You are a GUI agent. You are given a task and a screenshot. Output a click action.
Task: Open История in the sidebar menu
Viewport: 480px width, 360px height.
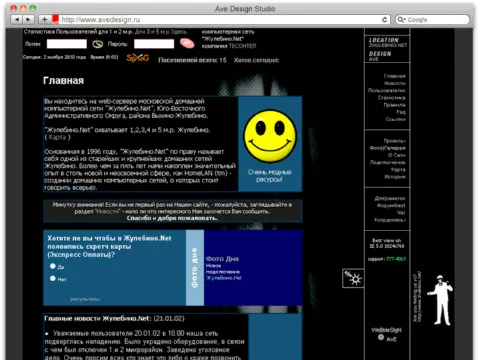coord(396,177)
